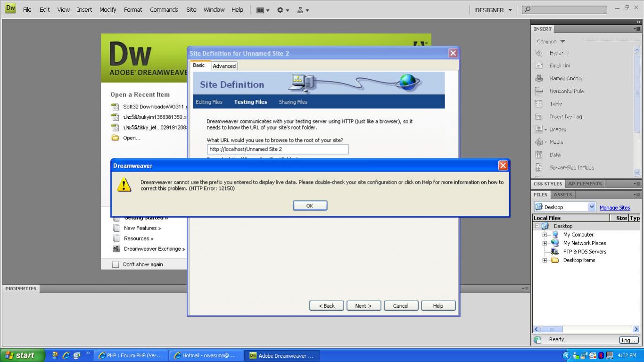
Task: Click the Size column header in Files panel
Action: pyautogui.click(x=619, y=218)
